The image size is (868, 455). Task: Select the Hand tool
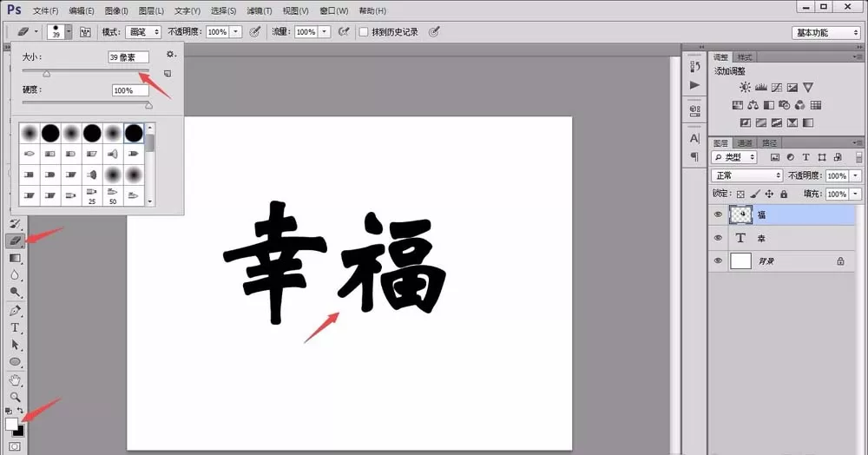15,380
